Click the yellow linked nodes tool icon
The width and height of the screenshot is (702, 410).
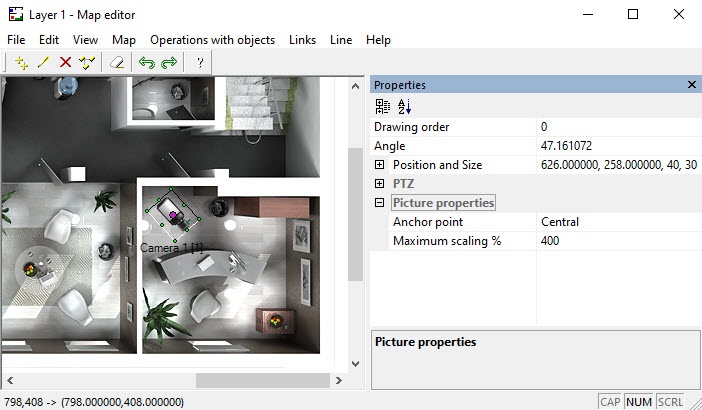(x=87, y=63)
